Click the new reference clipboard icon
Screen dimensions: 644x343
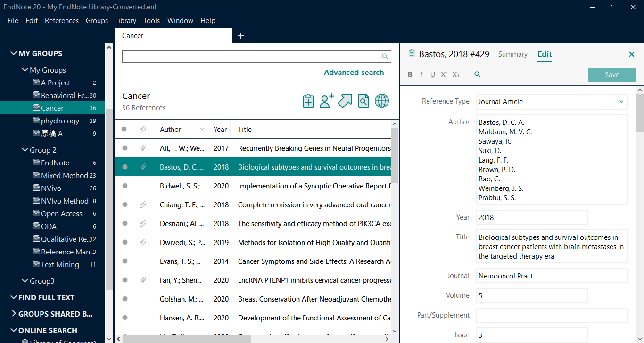coord(308,101)
